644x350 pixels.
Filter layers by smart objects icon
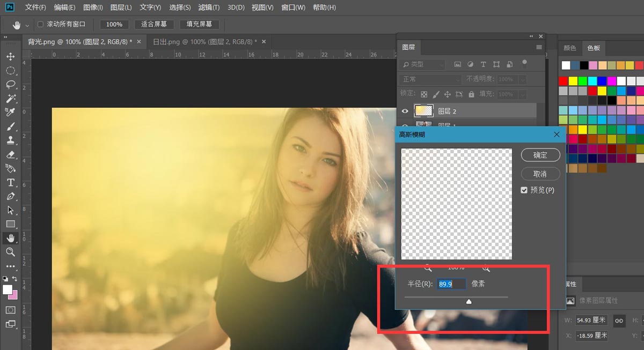pos(509,64)
